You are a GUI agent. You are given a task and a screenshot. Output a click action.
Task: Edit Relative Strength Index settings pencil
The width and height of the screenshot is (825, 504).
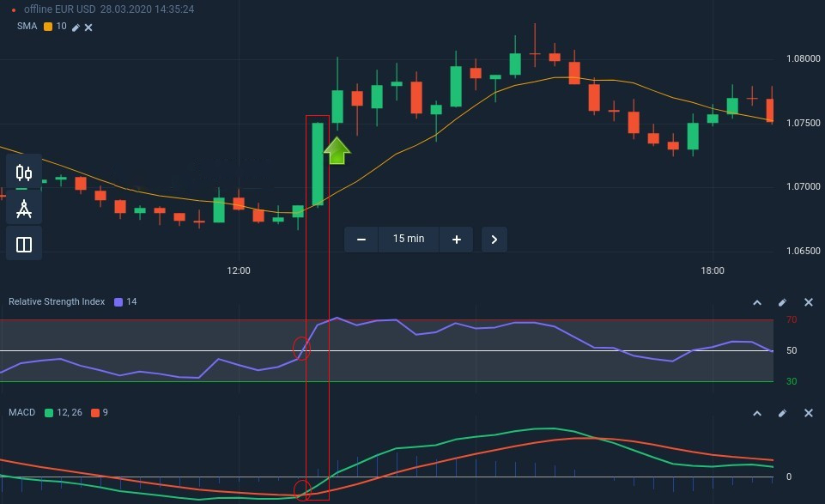tap(782, 302)
